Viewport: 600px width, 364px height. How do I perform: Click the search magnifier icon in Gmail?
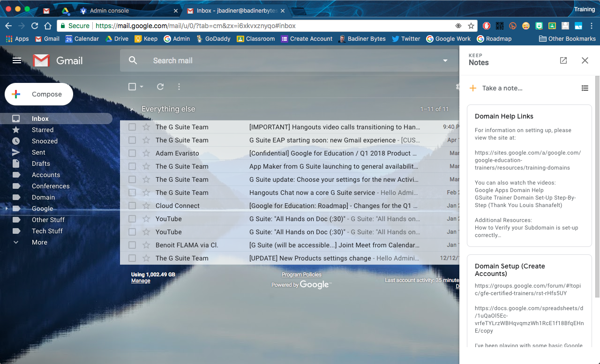[133, 60]
